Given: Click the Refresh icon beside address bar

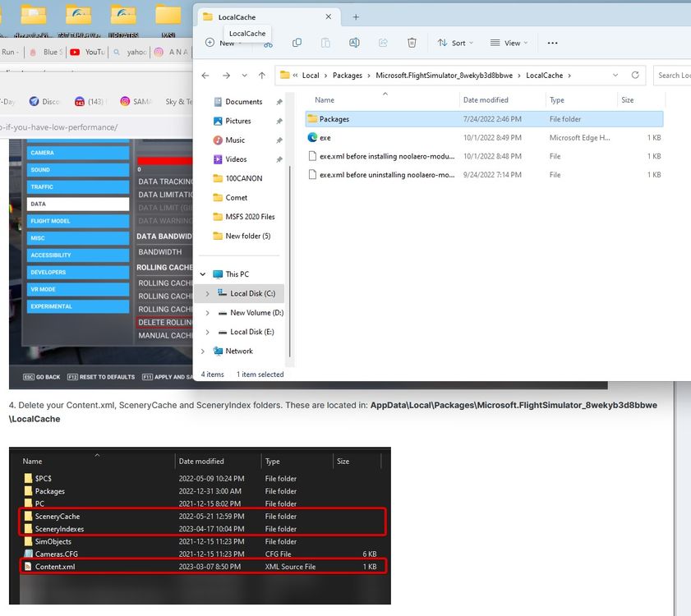Looking at the screenshot, I should point(635,75).
